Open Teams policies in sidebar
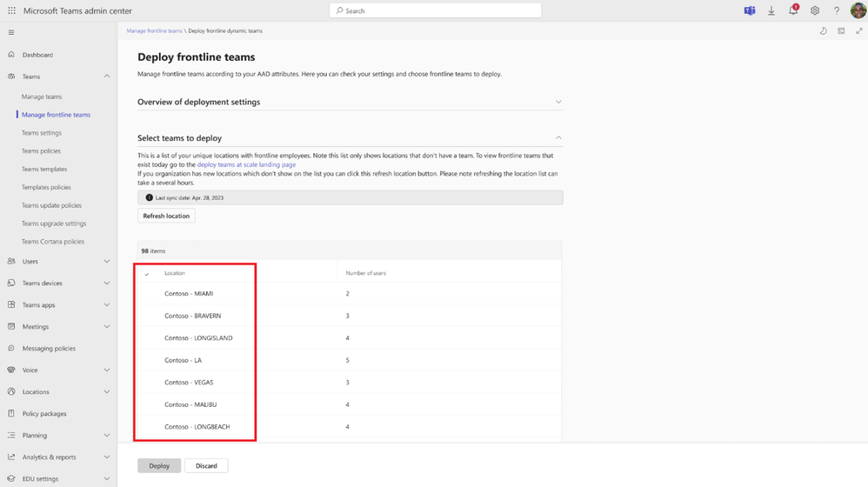This screenshot has width=868, height=487. click(x=41, y=151)
